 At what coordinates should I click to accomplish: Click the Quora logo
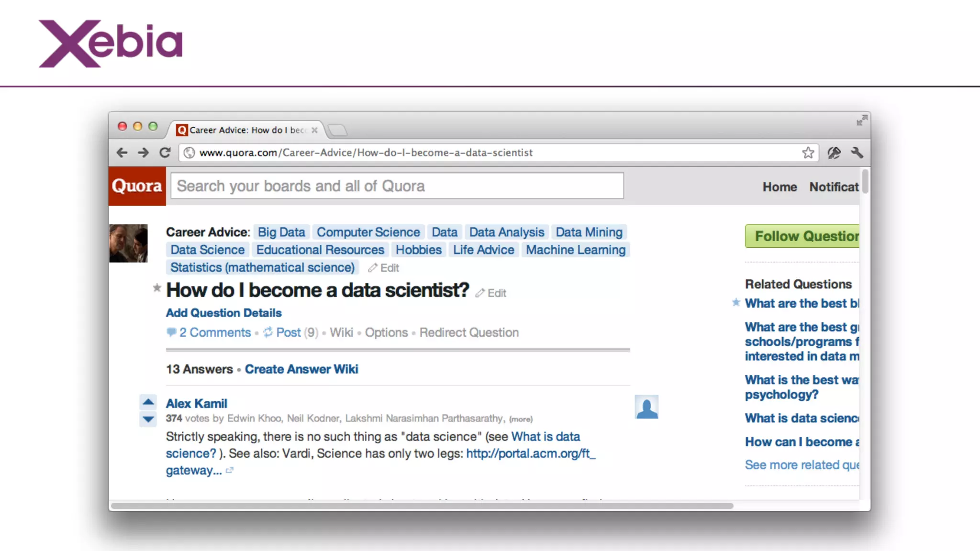pyautogui.click(x=137, y=186)
